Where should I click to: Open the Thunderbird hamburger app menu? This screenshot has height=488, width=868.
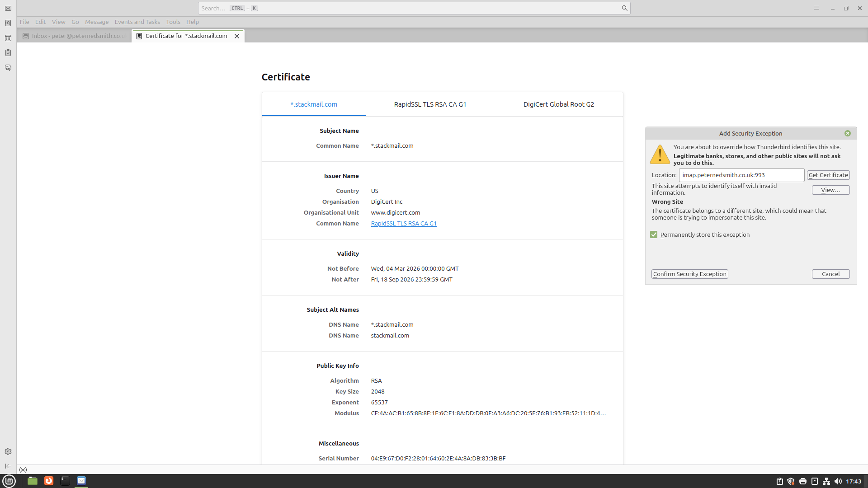coord(816,8)
